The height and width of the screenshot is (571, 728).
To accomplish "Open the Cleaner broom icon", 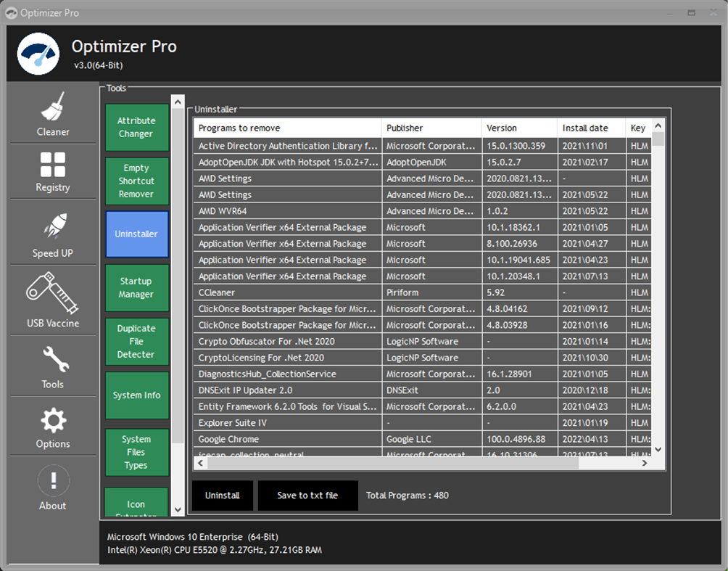I will pyautogui.click(x=53, y=106).
